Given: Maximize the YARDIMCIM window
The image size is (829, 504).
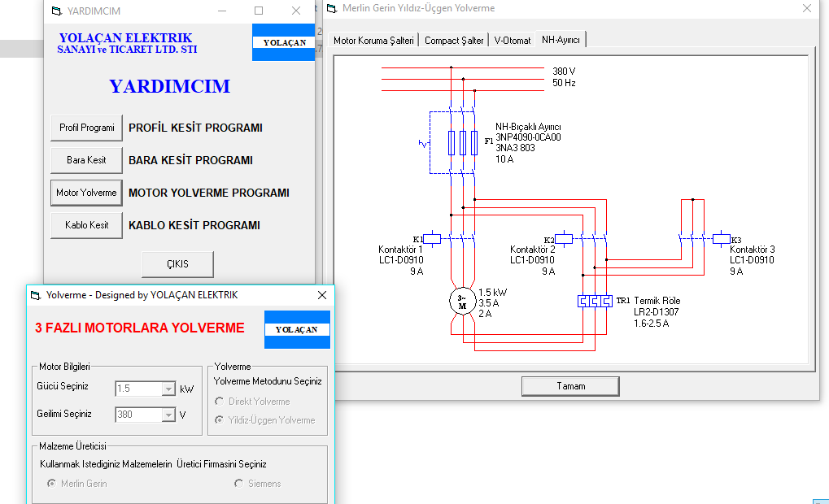Looking at the screenshot, I should [259, 11].
